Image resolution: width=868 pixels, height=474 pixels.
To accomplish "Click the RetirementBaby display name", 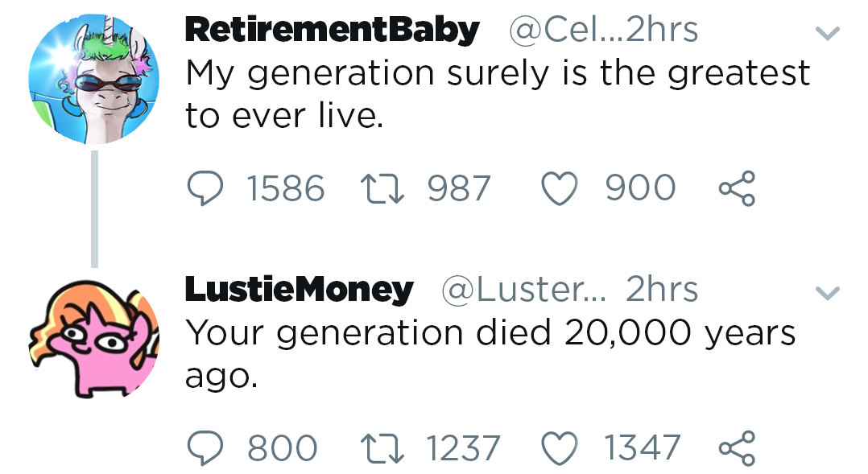I will pos(332,31).
